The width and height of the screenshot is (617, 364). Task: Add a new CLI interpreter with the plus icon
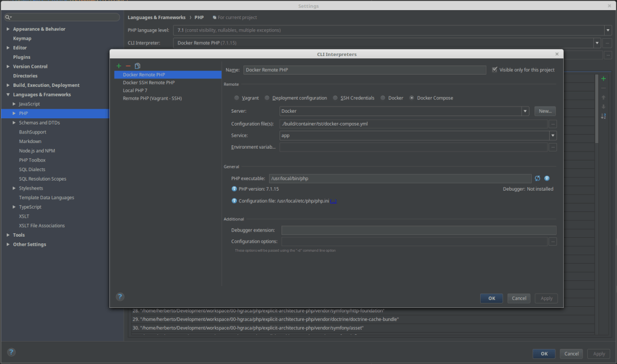coord(118,66)
